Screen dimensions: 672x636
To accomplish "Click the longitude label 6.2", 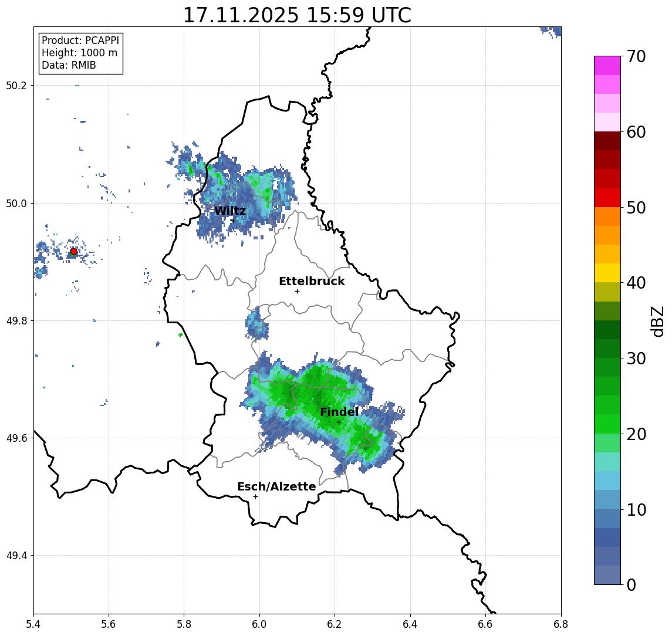I will point(335,624).
